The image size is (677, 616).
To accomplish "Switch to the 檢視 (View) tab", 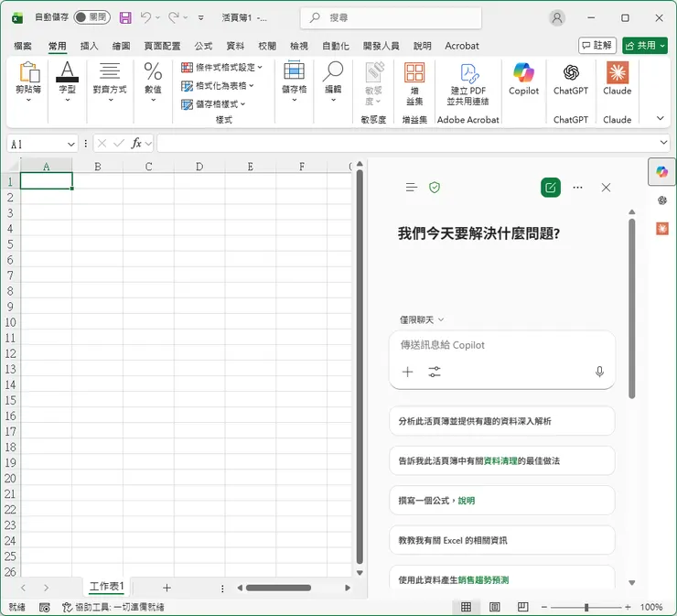I will coord(299,46).
